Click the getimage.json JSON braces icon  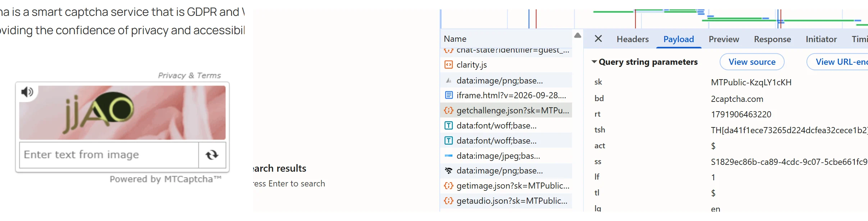pos(448,186)
